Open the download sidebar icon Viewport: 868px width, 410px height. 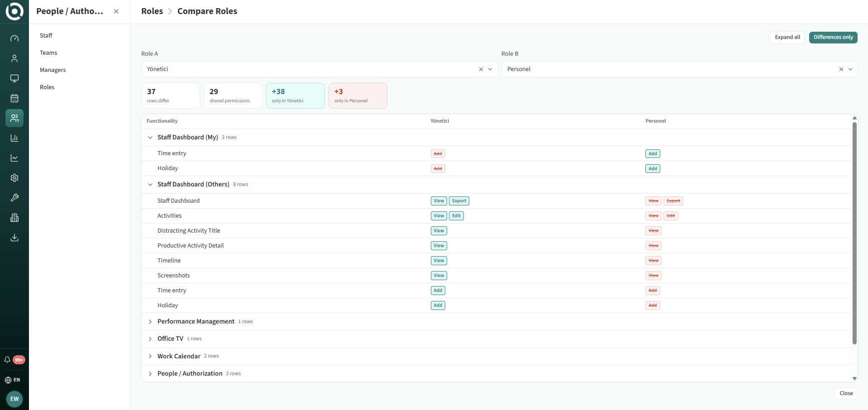pyautogui.click(x=14, y=238)
